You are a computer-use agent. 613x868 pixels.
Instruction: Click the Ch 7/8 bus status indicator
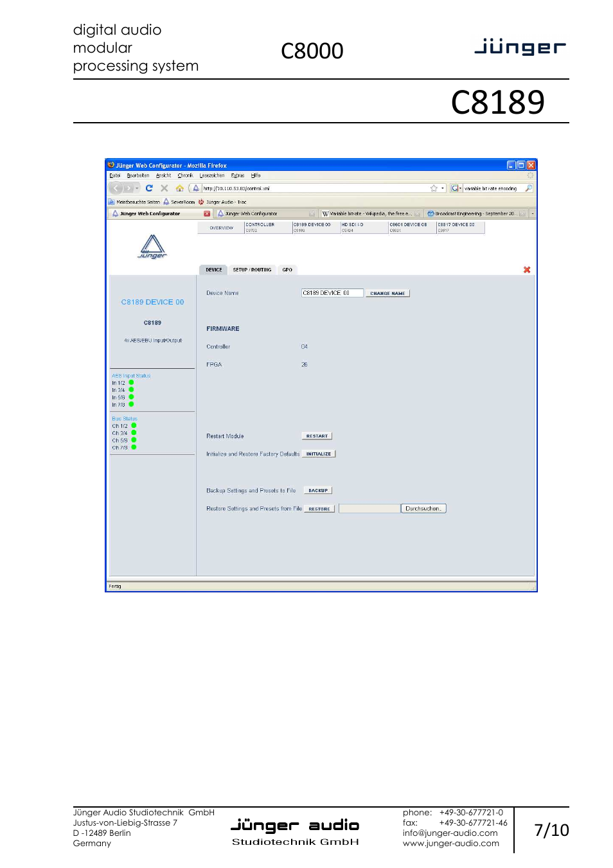coord(134,447)
